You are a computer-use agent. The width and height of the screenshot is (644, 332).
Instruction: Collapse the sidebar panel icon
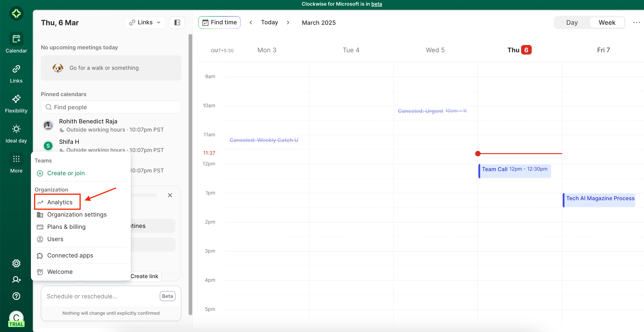pyautogui.click(x=177, y=22)
